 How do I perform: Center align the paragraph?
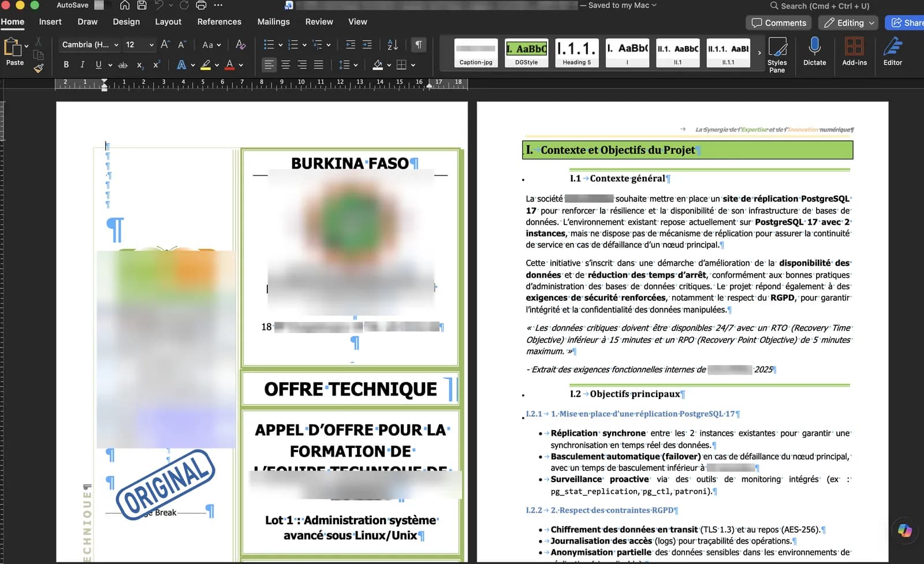click(285, 65)
